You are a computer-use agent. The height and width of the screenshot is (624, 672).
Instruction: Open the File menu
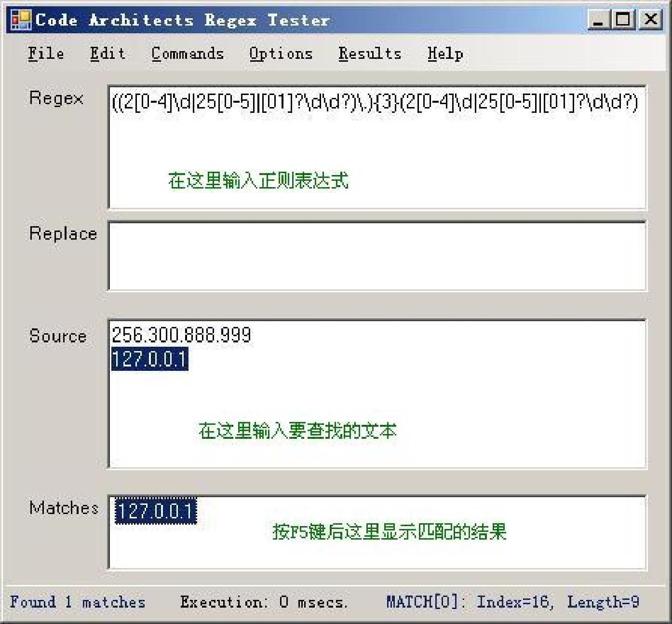[x=46, y=54]
